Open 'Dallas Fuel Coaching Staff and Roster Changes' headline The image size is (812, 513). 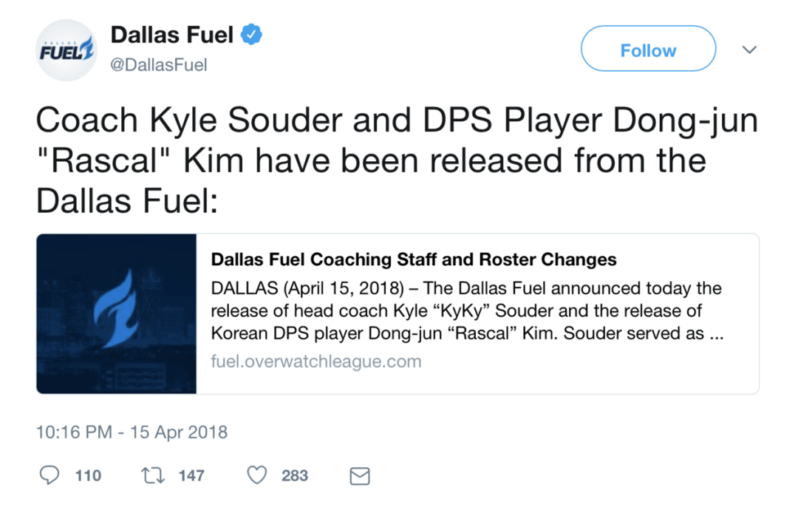tap(414, 259)
